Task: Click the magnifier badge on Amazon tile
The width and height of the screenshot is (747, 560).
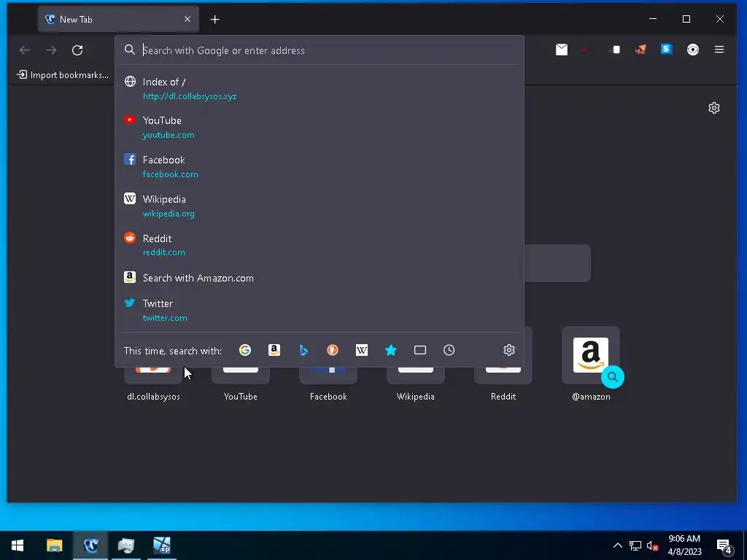Action: 613,377
